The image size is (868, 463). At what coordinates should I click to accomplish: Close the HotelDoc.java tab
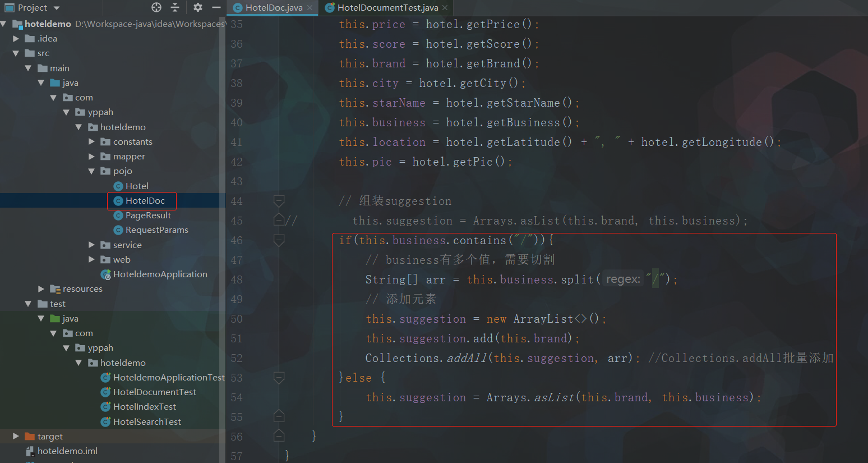(x=310, y=8)
